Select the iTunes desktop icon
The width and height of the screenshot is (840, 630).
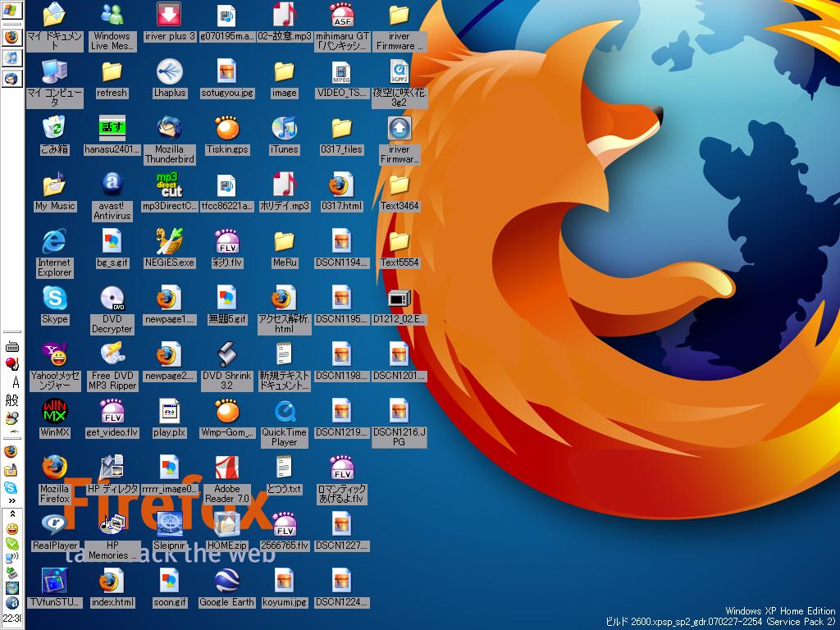point(284,135)
